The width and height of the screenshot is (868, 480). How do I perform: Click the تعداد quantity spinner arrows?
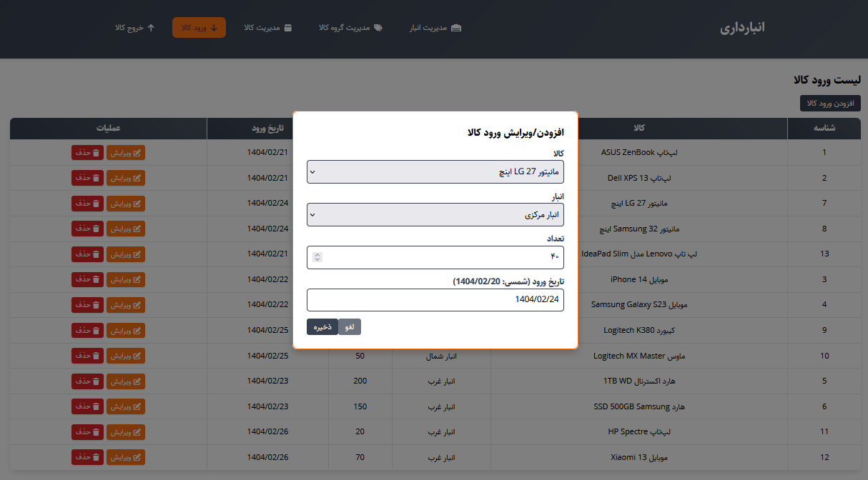(317, 257)
